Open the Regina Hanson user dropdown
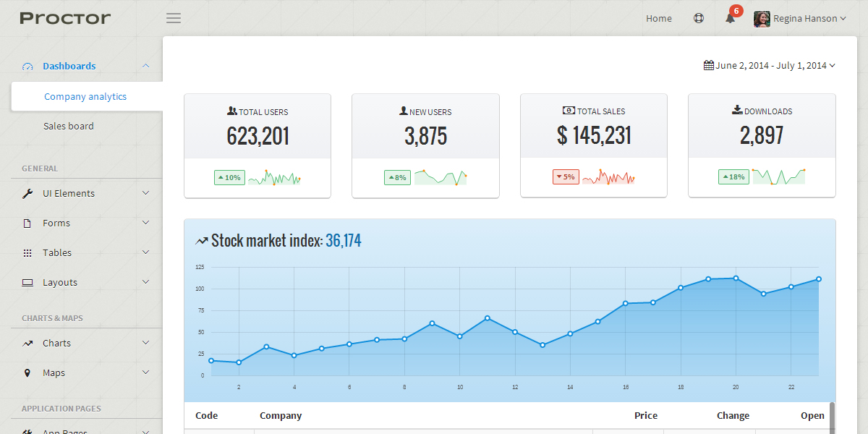Image resolution: width=868 pixels, height=434 pixels. (809, 19)
